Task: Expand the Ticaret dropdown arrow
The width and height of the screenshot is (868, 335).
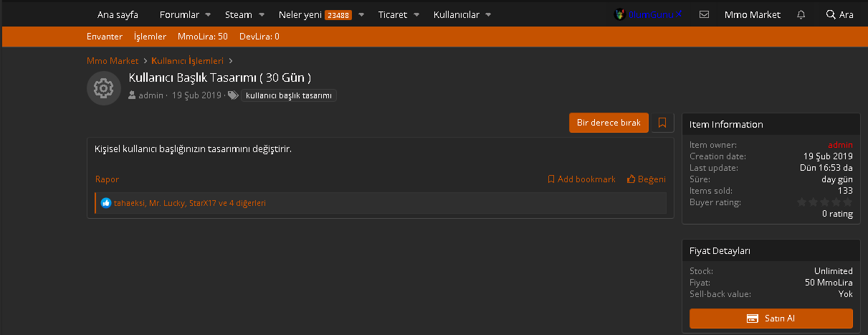Action: 416,14
